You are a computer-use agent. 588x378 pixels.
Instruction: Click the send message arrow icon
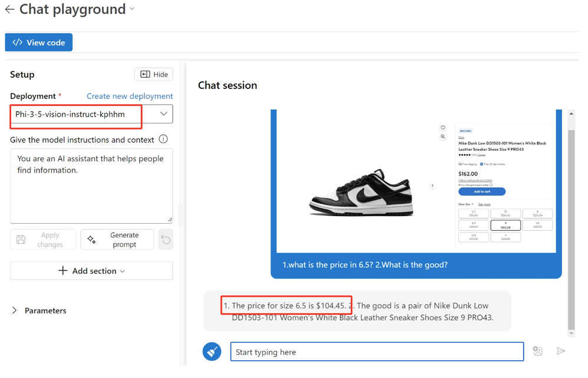pos(561,351)
